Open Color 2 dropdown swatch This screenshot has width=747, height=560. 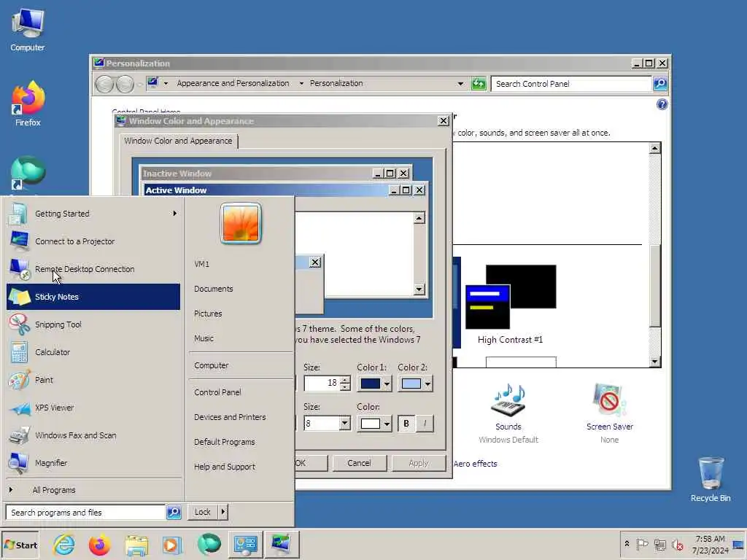pyautogui.click(x=415, y=384)
